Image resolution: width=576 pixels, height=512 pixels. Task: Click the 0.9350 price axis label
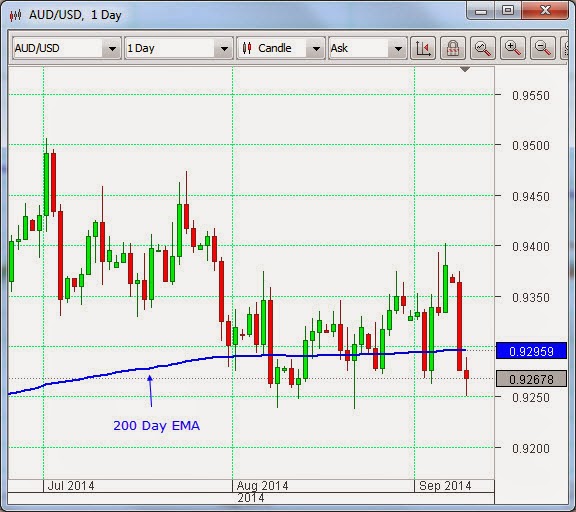pos(531,297)
